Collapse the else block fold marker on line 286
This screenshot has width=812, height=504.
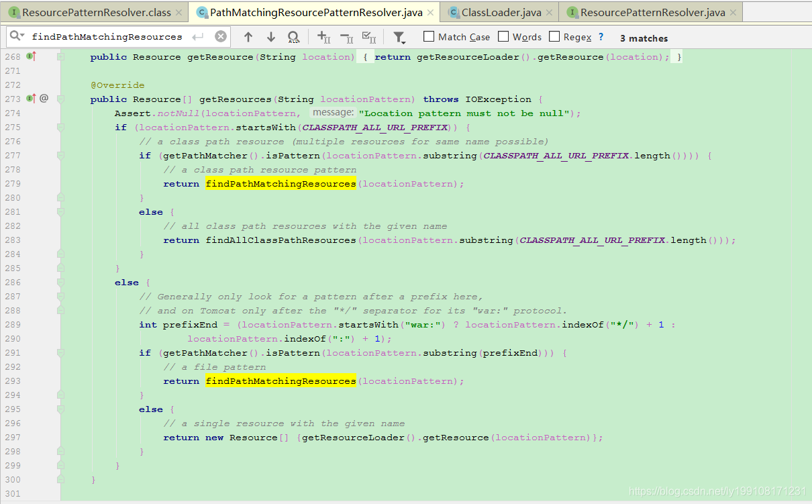click(x=60, y=283)
